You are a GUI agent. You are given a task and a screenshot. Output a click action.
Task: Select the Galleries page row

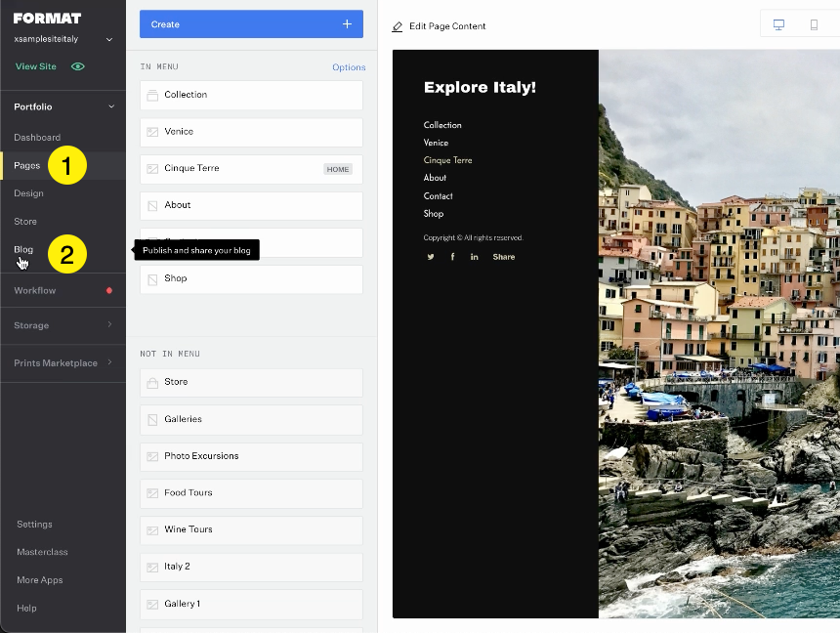251,419
